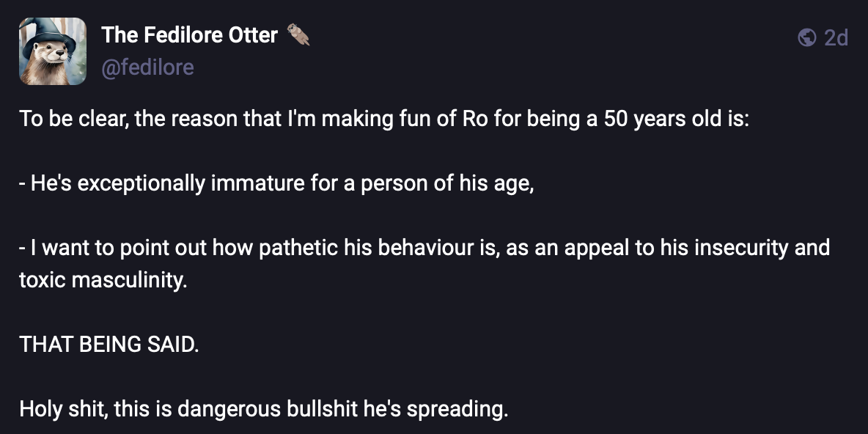Click the otter emoji beside the name
The image size is (868, 434).
point(298,35)
